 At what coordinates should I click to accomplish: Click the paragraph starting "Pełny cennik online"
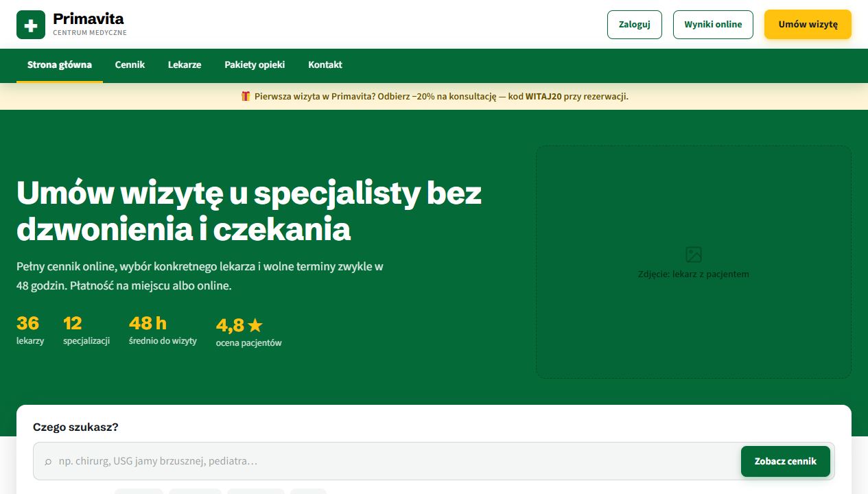(x=200, y=276)
